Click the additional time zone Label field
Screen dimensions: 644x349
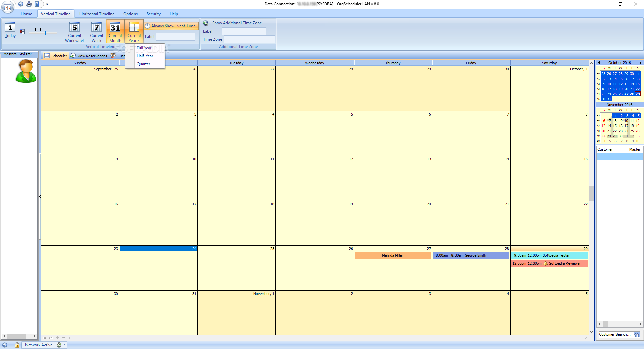(244, 31)
